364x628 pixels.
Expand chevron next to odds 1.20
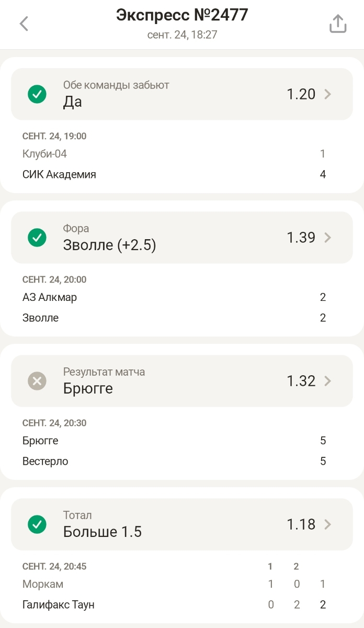pyautogui.click(x=328, y=94)
